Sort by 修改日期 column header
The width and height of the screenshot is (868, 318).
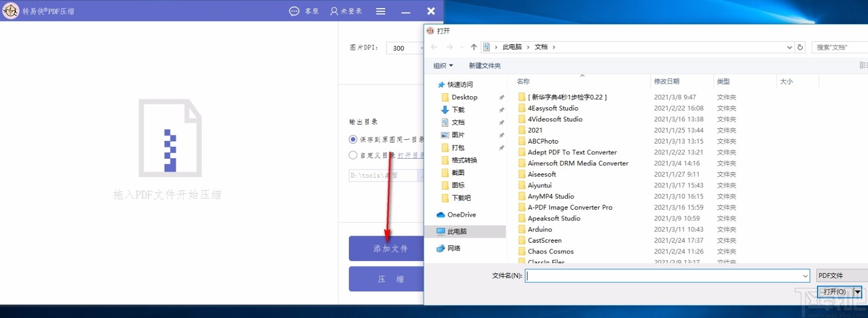point(666,81)
